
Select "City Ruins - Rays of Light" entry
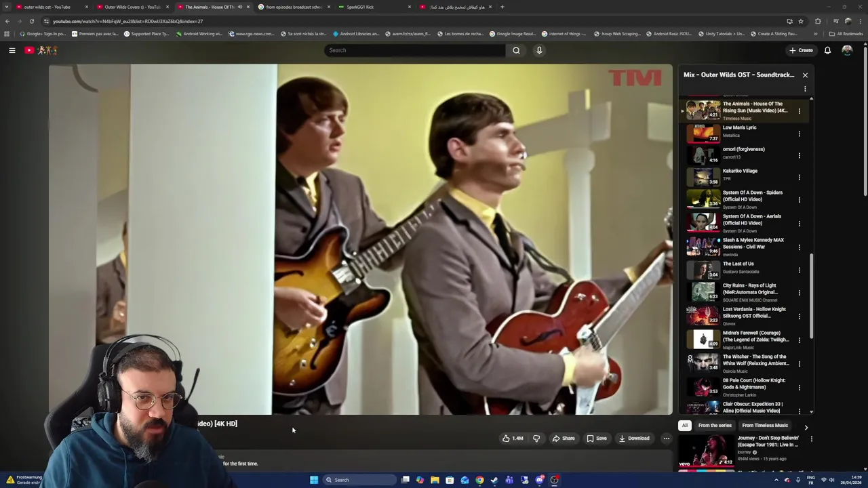pos(749,289)
